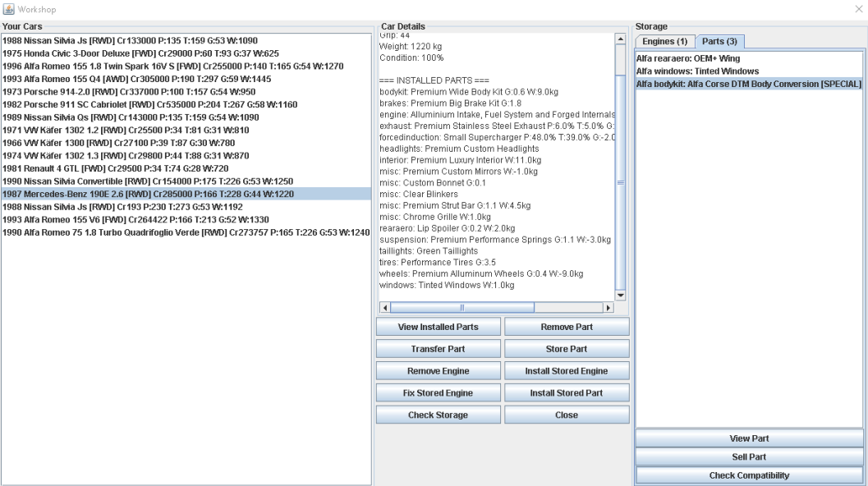The image size is (868, 486).
Task: Click the Install Stored Engine button
Action: [567, 371]
